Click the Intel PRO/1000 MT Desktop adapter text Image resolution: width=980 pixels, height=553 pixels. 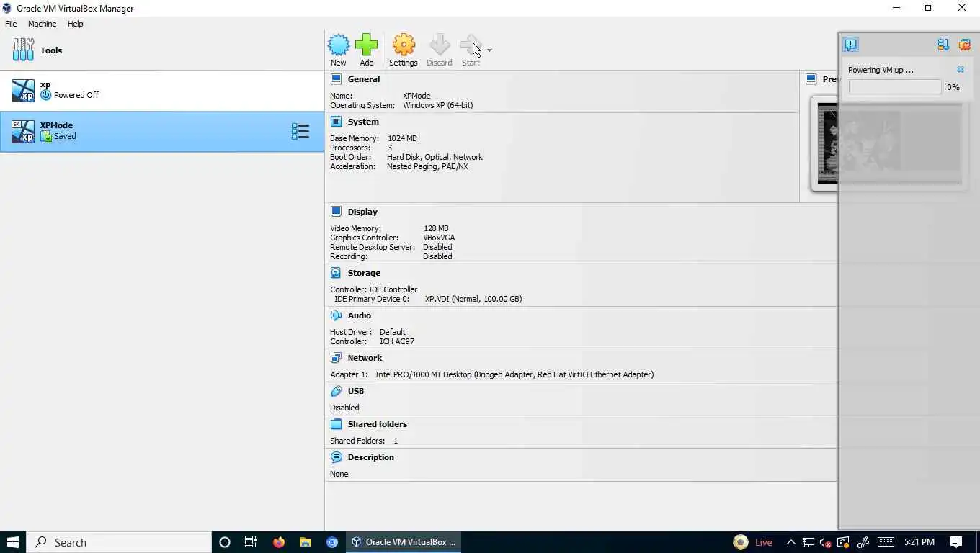514,374
